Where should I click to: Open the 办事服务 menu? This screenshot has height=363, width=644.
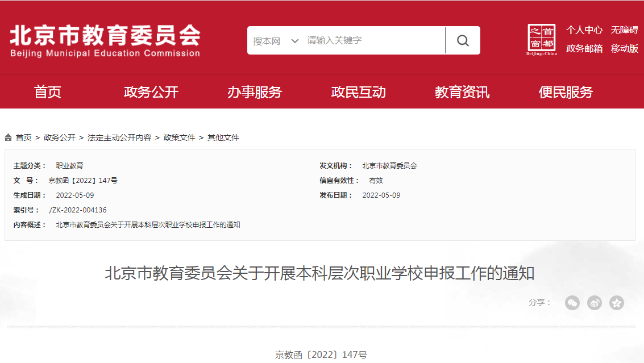255,91
